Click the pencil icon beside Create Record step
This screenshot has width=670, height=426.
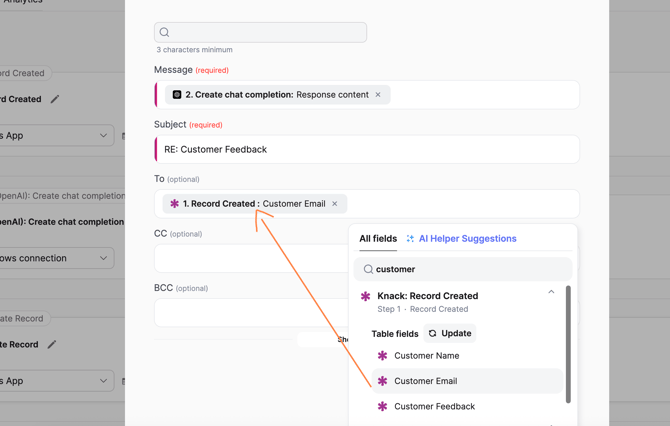[52, 345]
